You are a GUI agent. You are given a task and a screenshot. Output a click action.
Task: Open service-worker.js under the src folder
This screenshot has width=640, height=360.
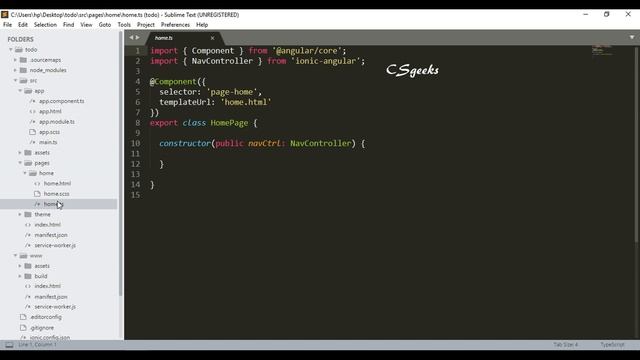(x=55, y=245)
